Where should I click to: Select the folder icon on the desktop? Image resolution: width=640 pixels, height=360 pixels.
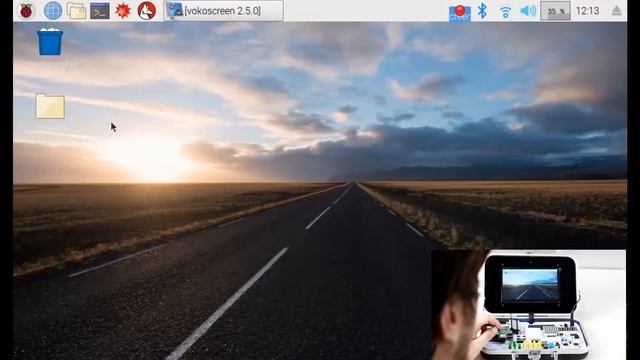click(50, 107)
